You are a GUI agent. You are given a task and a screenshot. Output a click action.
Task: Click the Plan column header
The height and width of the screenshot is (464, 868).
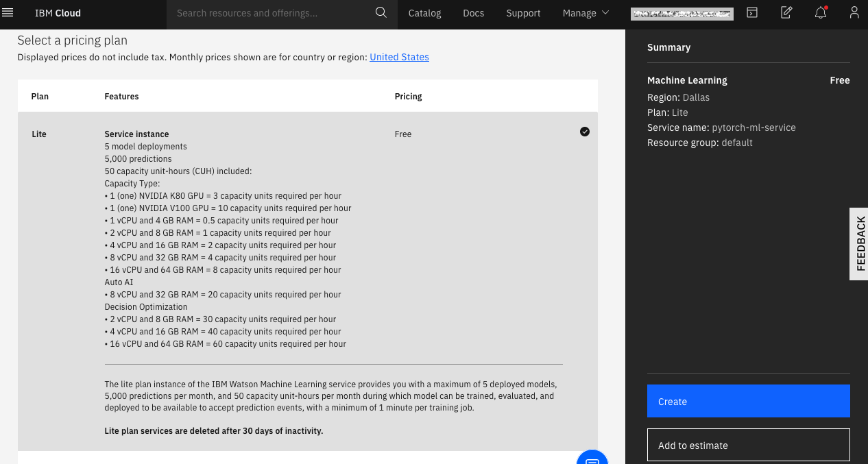pos(40,97)
